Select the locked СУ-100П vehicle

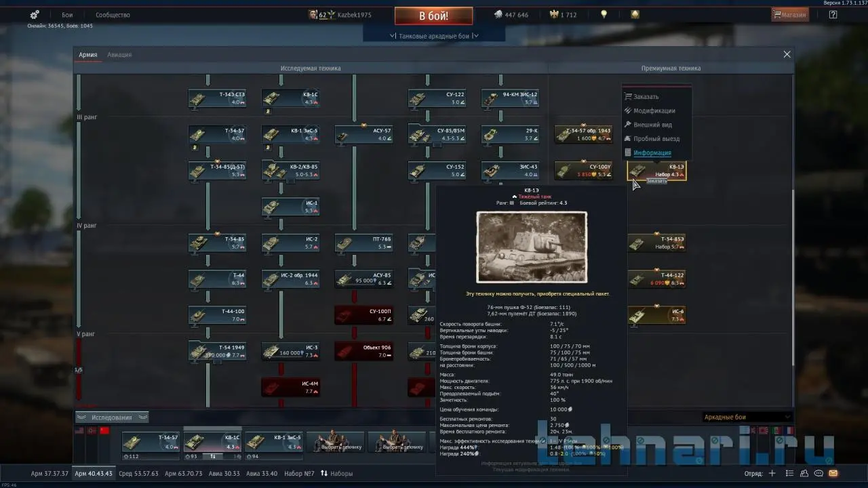tap(363, 314)
